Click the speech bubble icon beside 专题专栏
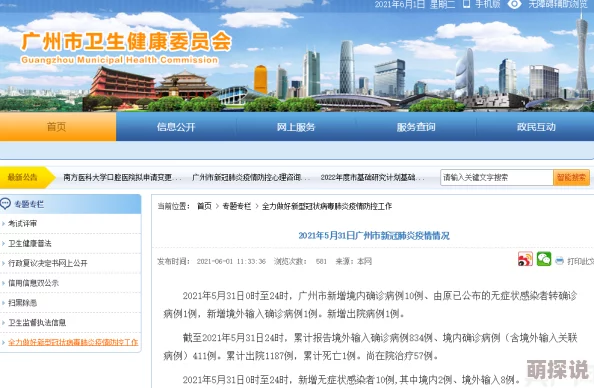This screenshot has height=388, width=594. [x=6, y=204]
